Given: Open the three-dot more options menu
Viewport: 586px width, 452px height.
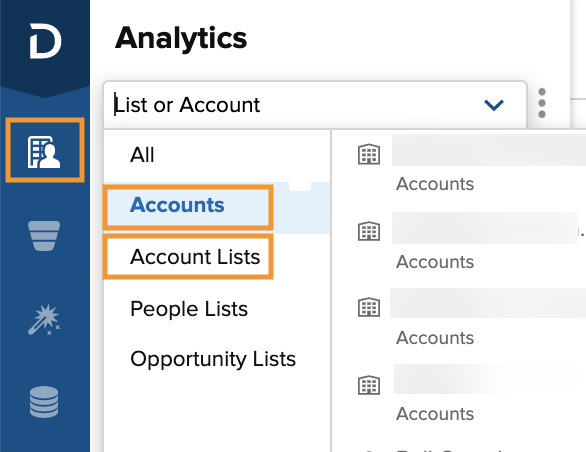Looking at the screenshot, I should point(542,103).
